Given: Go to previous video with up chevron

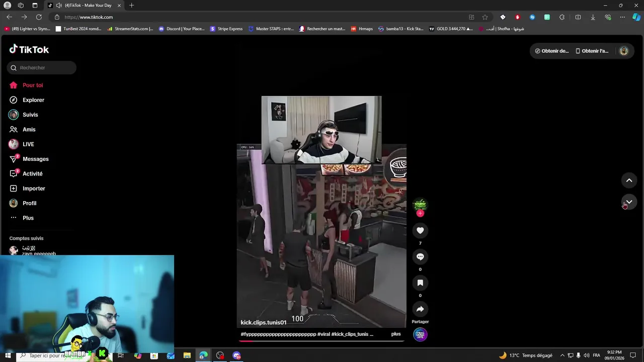Looking at the screenshot, I should tap(629, 180).
